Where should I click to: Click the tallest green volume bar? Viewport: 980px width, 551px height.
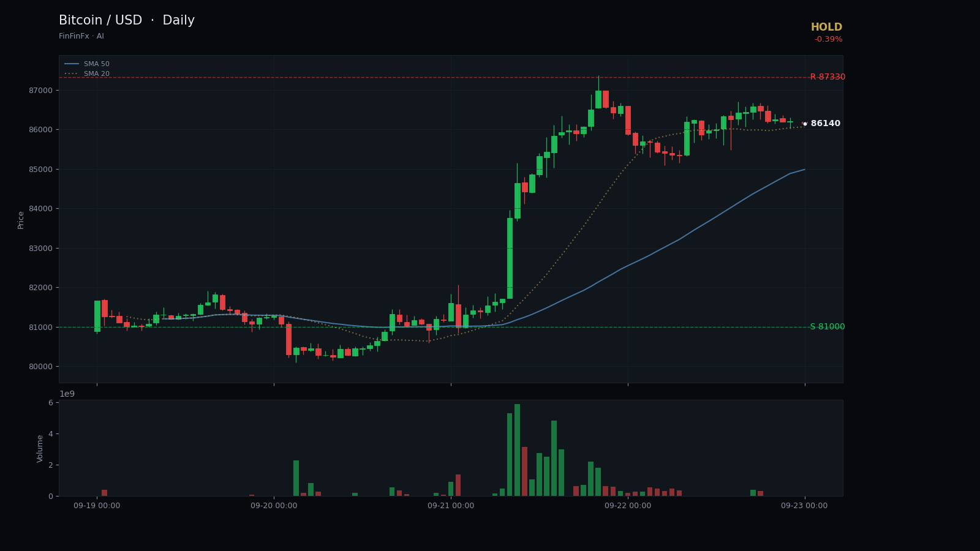(x=517, y=450)
